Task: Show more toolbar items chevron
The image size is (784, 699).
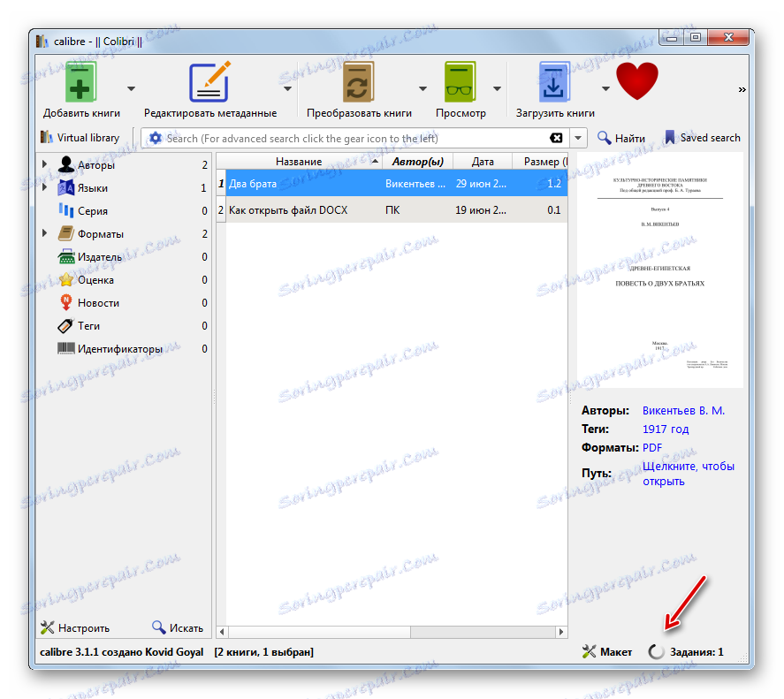Action: [x=742, y=89]
